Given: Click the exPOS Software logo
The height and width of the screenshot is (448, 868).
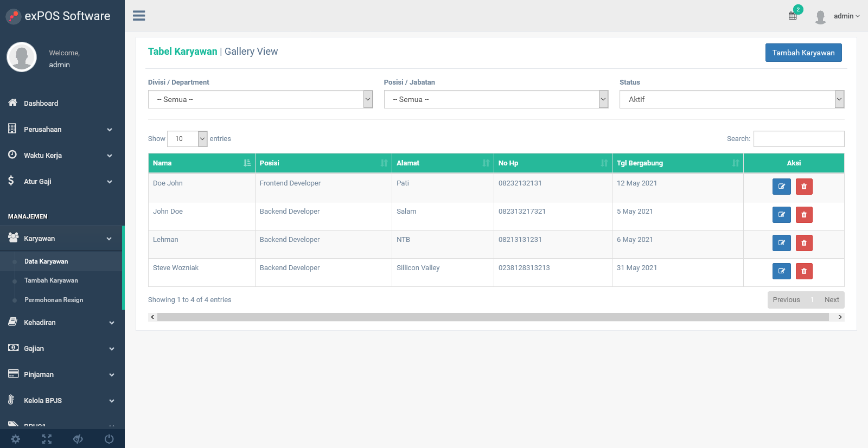Looking at the screenshot, I should click(x=58, y=16).
